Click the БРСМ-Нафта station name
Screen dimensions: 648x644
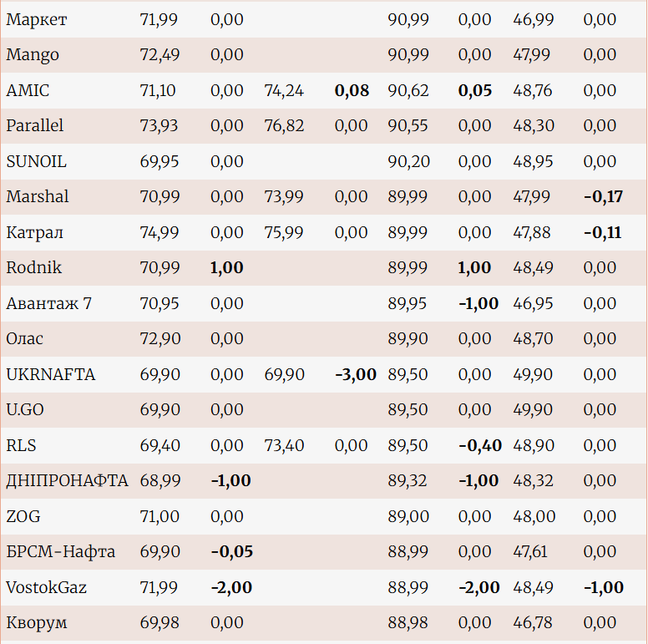click(61, 552)
